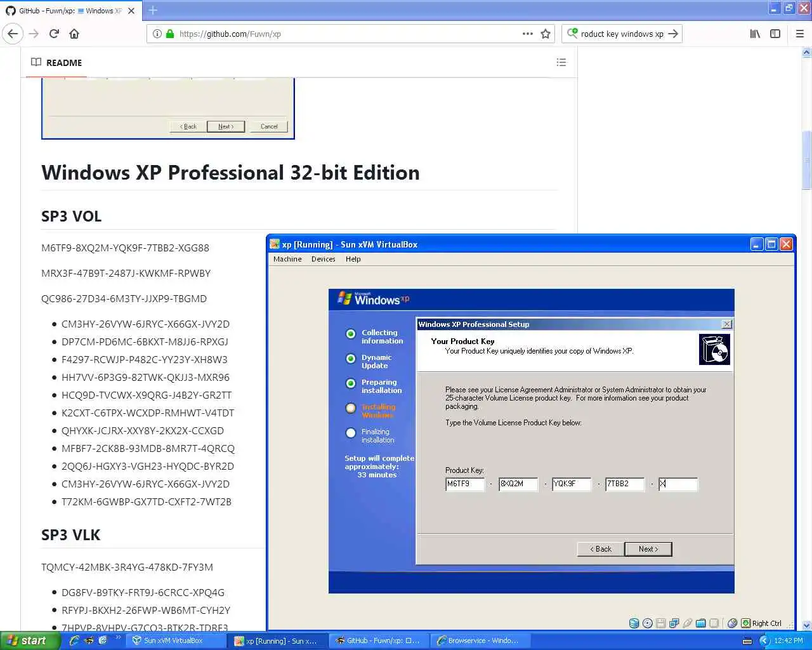This screenshot has height=650, width=812.
Task: Click Firefox search box text
Action: [x=622, y=34]
